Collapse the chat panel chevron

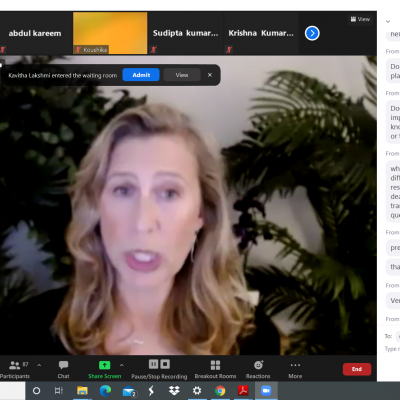pos(388,21)
